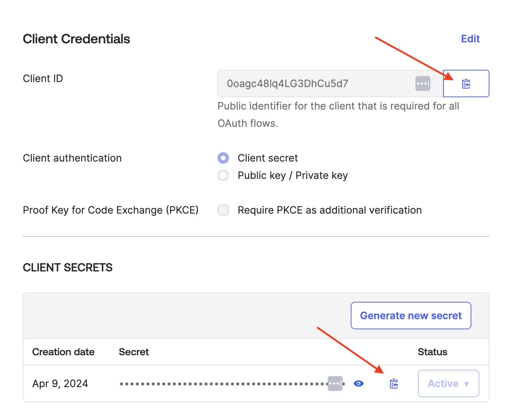Select the Apr 9, 2024 creation date cell
The image size is (510, 420).
(x=60, y=383)
